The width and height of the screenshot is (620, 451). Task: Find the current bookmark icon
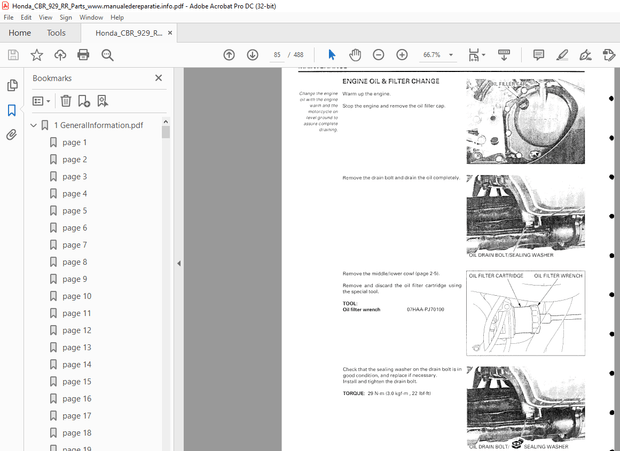[x=102, y=101]
